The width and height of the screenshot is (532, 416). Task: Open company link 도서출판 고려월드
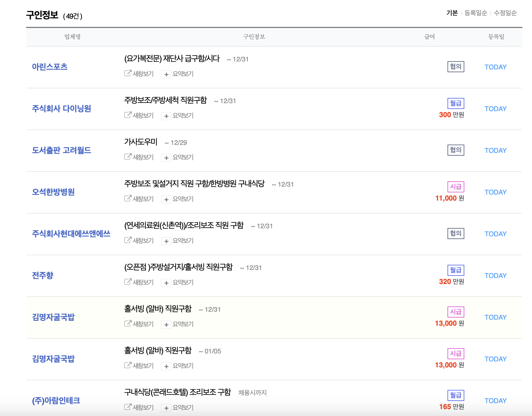[61, 150]
